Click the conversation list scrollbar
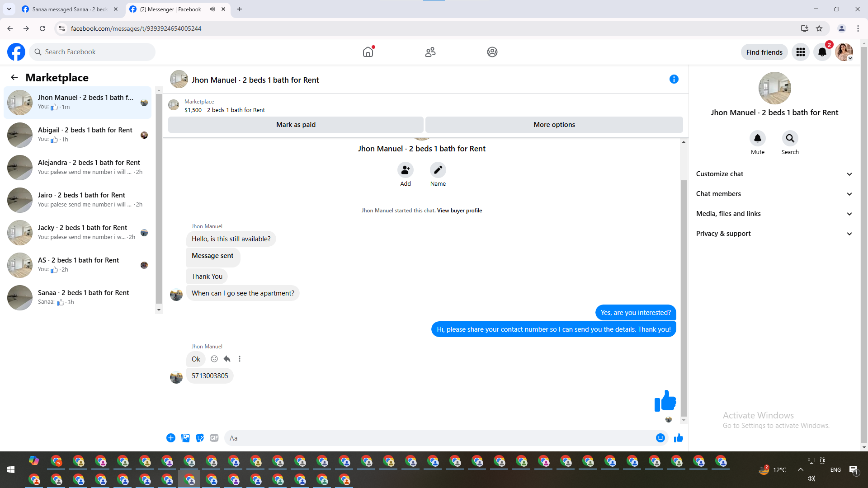 [x=159, y=199]
